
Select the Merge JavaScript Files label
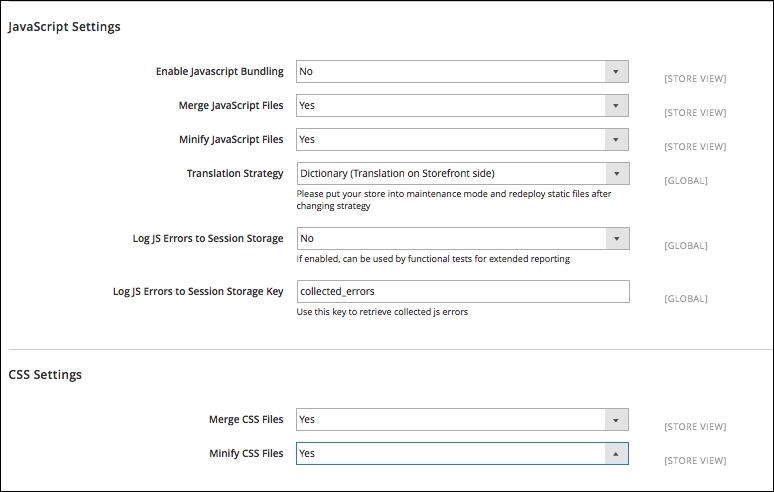coord(231,106)
